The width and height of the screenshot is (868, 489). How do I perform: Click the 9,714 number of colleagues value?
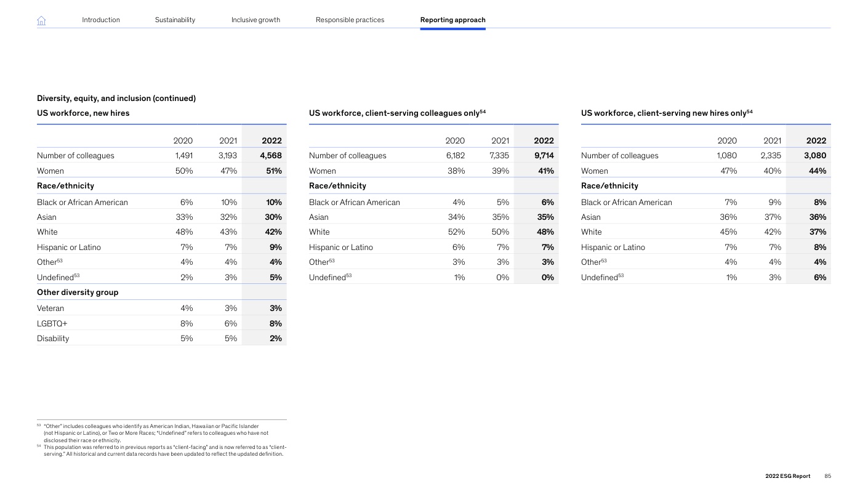click(x=543, y=156)
